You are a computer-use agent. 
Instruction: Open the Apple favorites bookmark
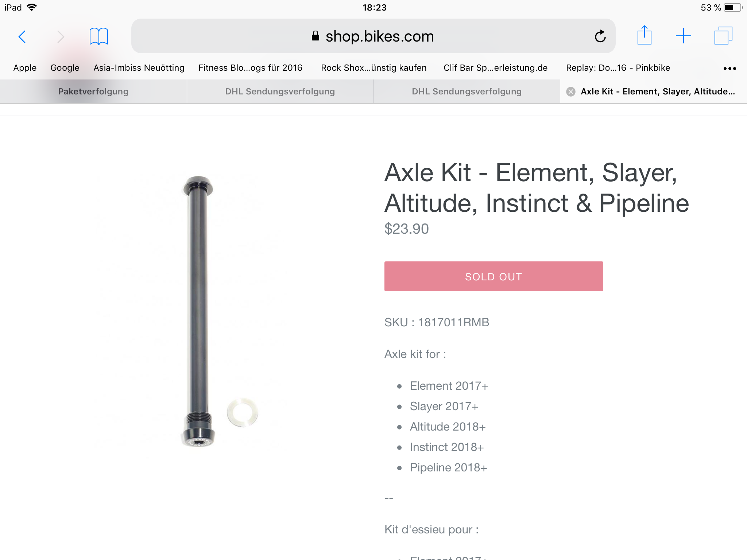coord(25,68)
